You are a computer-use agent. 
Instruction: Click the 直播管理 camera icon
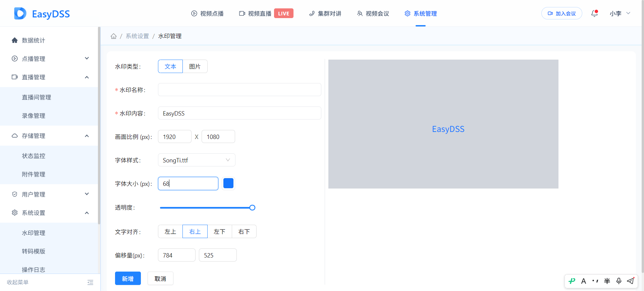14,77
